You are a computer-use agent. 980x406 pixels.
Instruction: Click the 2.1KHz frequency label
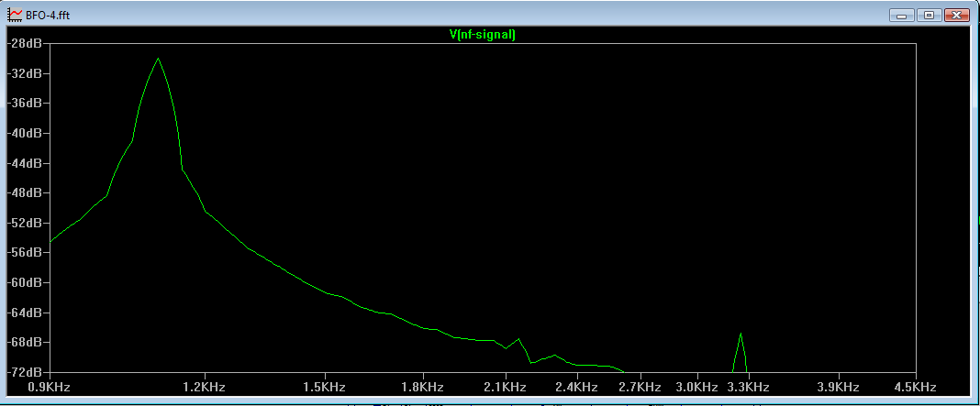(506, 388)
